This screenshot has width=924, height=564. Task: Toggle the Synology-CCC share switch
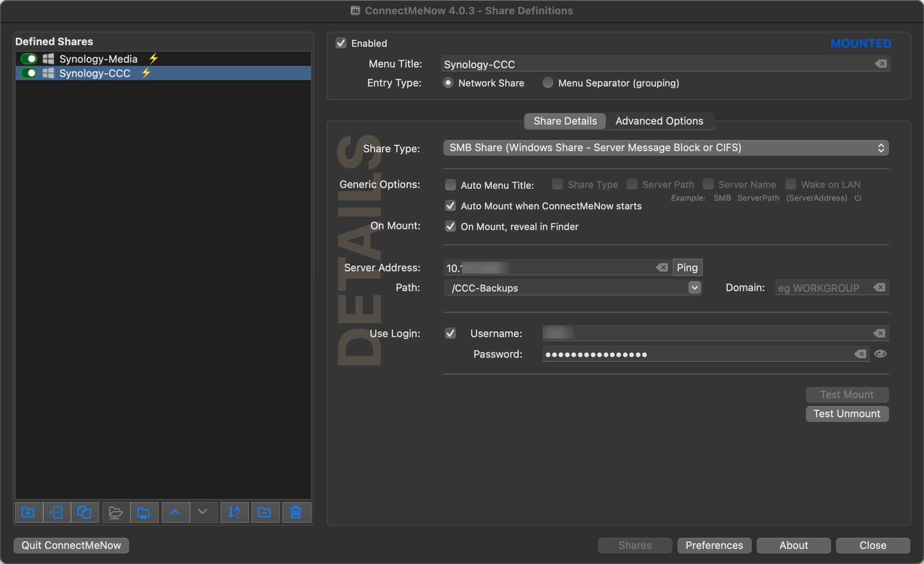(29, 73)
